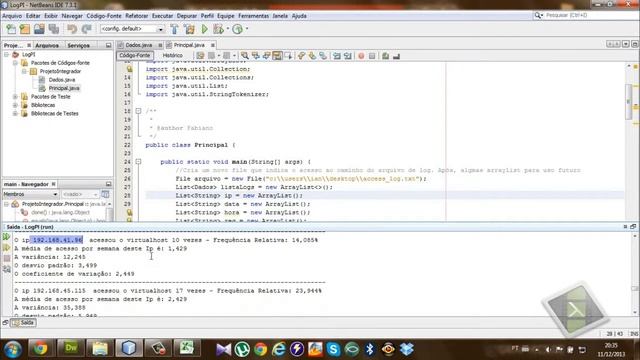Fold the Javadoc comment at line 18
Image resolution: width=640 pixels, height=360 pixels.
138,111
